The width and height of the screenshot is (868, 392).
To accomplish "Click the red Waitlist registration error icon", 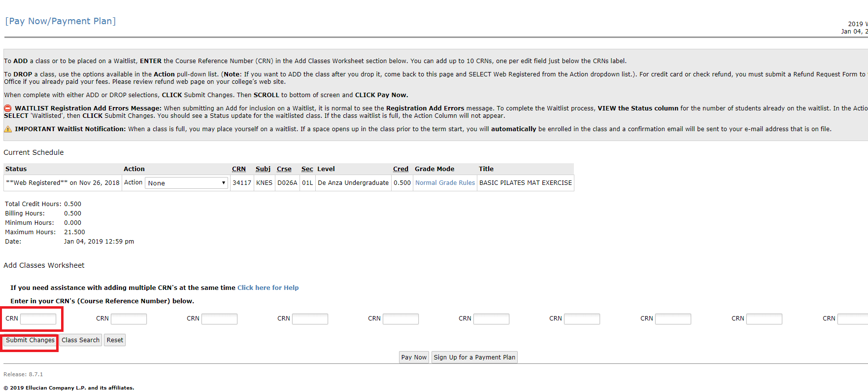I will tap(8, 108).
